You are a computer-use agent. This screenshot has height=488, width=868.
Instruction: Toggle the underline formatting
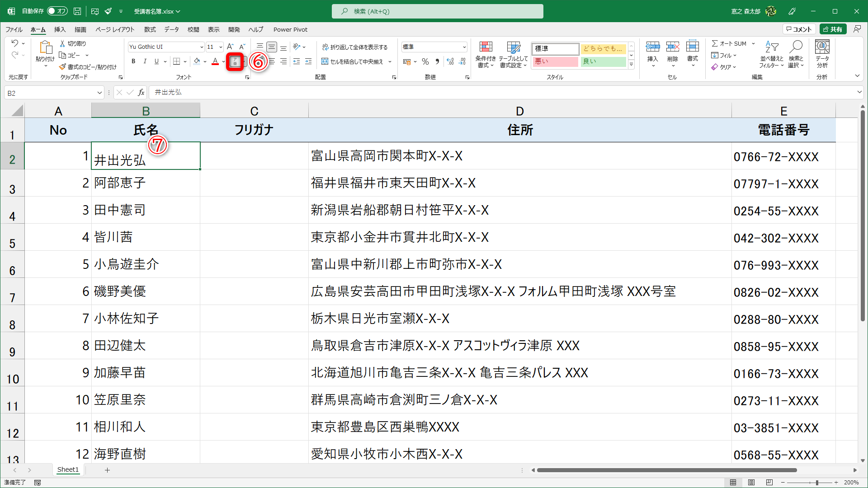tap(156, 61)
